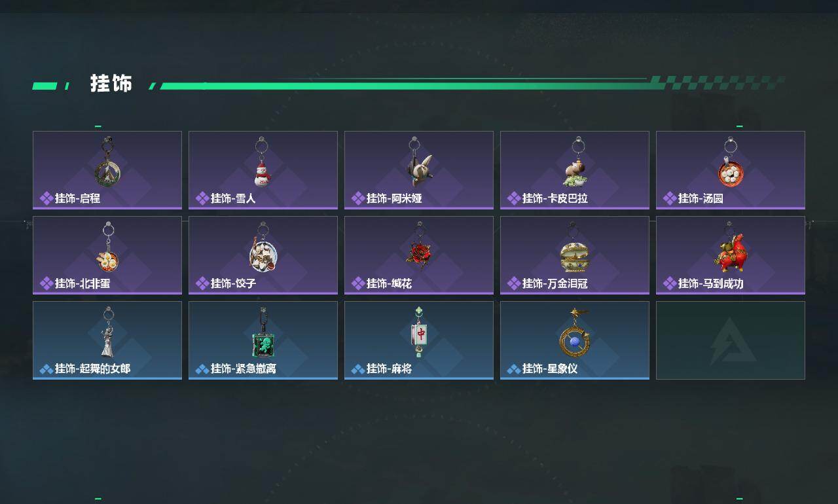Click the blue rarity diamond beside 挂饰-麻将
This screenshot has height=504, width=838.
point(358,369)
